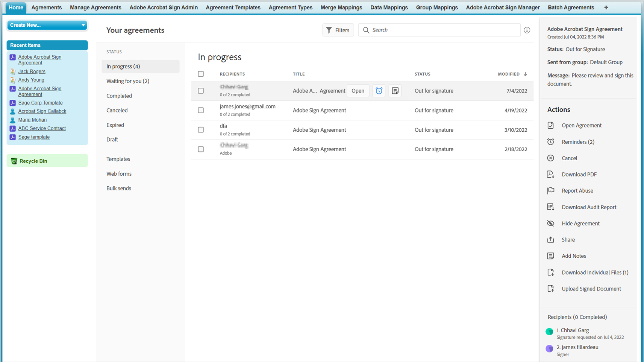The image size is (644, 362).
Task: Open the Jack Rogers recent item
Action: pyautogui.click(x=32, y=71)
